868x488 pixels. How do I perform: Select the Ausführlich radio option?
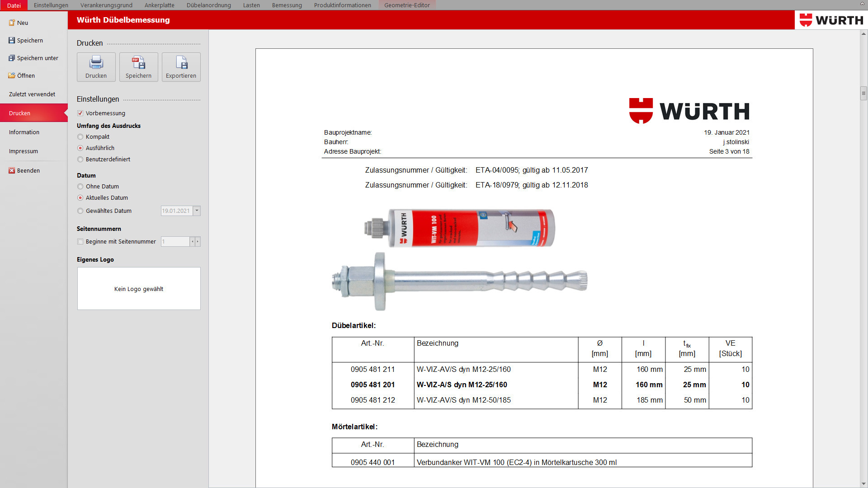pyautogui.click(x=80, y=148)
